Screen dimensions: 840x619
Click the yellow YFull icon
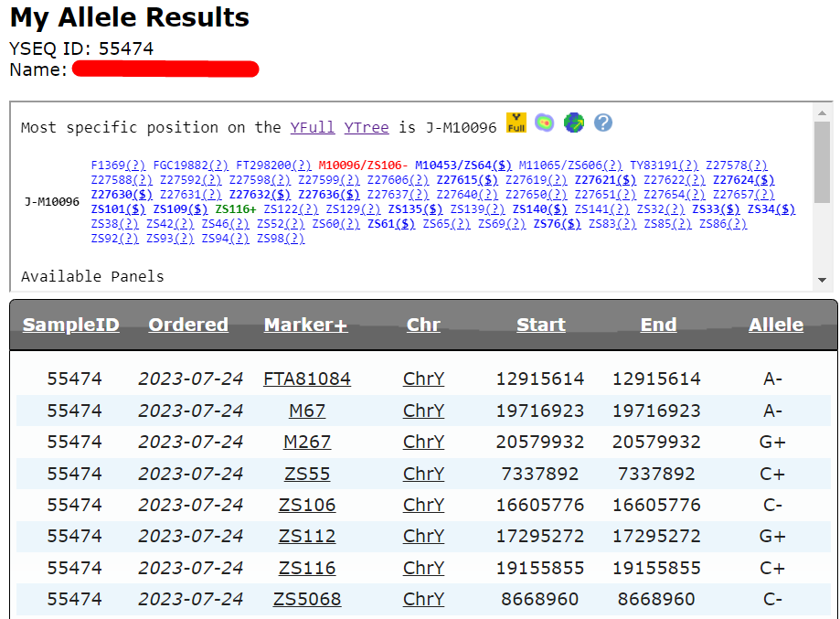click(x=516, y=123)
